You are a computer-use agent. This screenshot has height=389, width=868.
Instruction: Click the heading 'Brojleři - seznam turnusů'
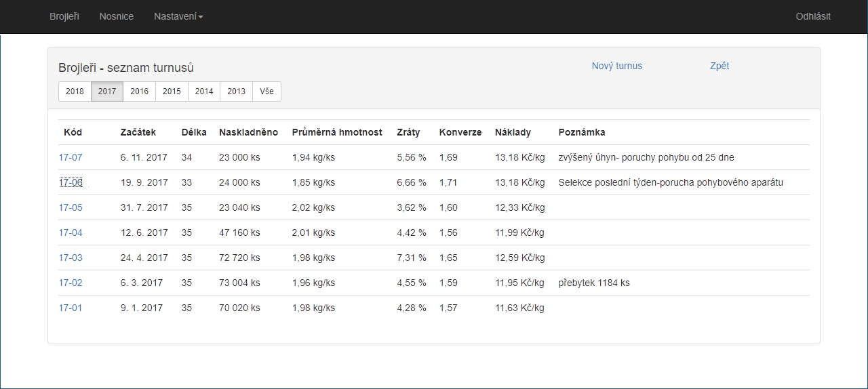point(126,68)
